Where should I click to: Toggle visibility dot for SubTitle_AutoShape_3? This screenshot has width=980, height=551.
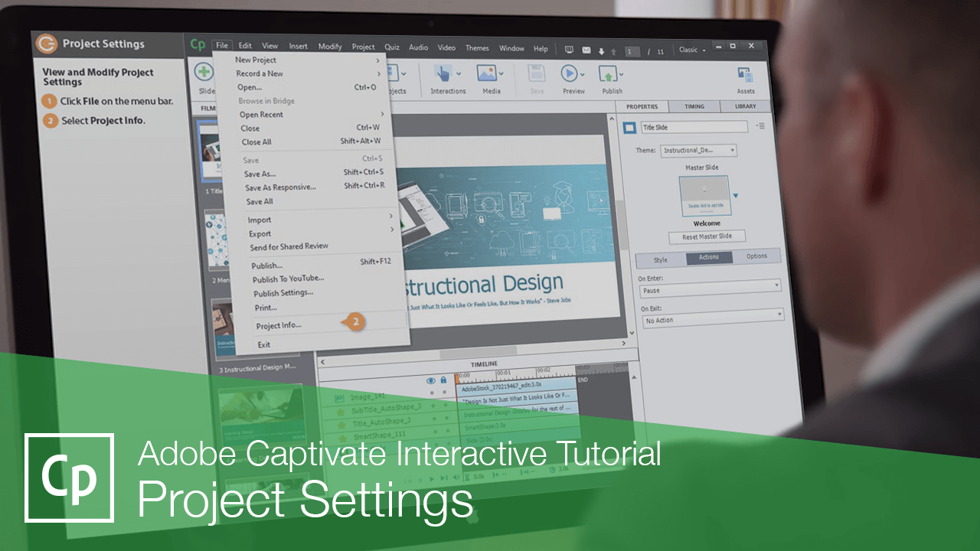click(433, 406)
